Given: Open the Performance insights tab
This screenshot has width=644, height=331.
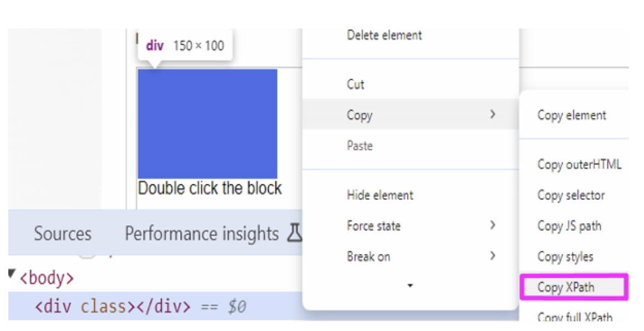Looking at the screenshot, I should click(202, 234).
